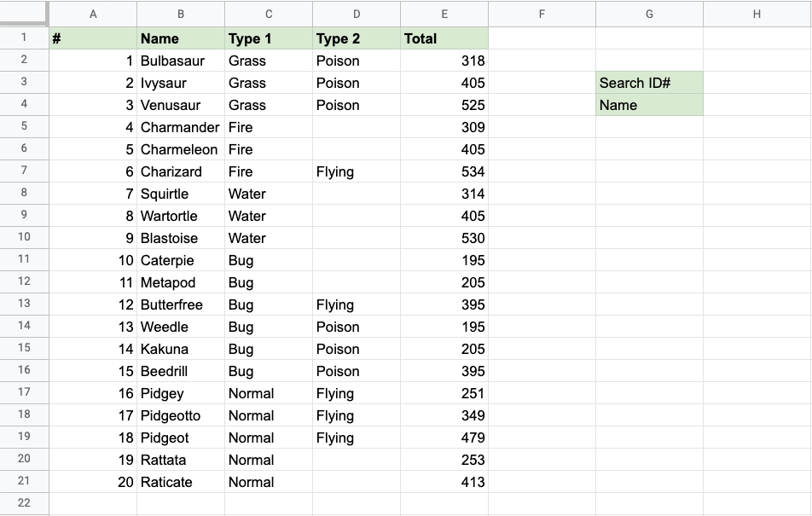Select the Charizard name cell
812x516 pixels.
pyautogui.click(x=180, y=171)
